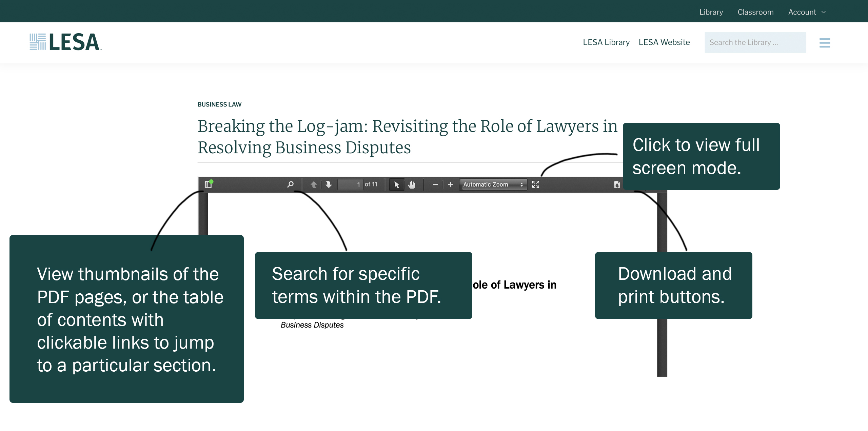Click the search icon in PDF toolbar
Image resolution: width=868 pixels, height=431 pixels.
point(289,184)
